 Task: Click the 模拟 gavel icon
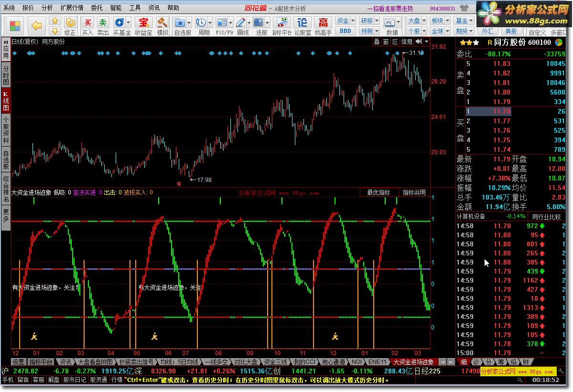162,22
